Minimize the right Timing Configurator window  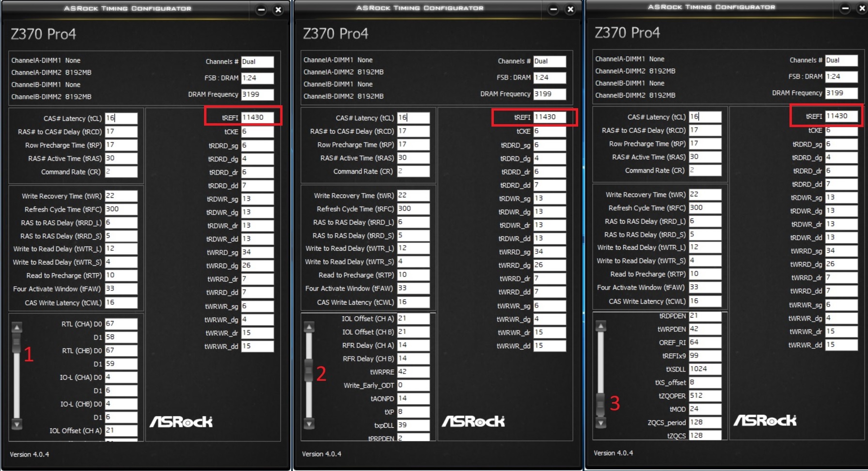(x=845, y=8)
